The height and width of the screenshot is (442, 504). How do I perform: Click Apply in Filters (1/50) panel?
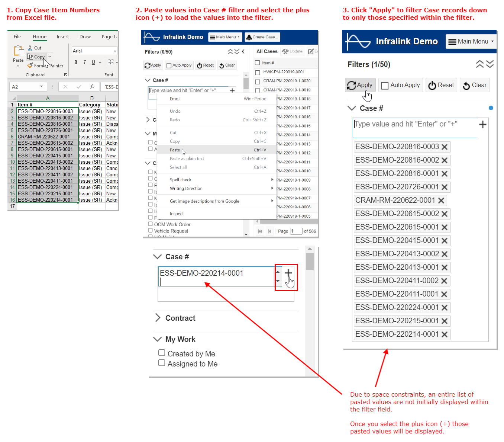360,85
